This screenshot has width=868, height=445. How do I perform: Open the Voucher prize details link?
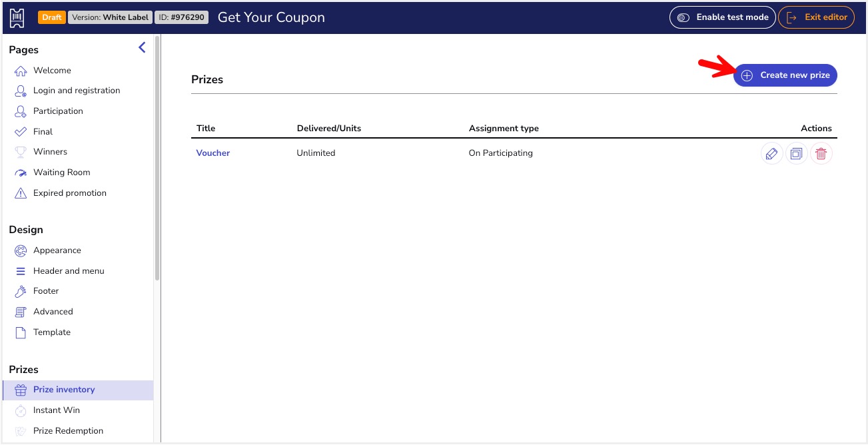pos(213,153)
